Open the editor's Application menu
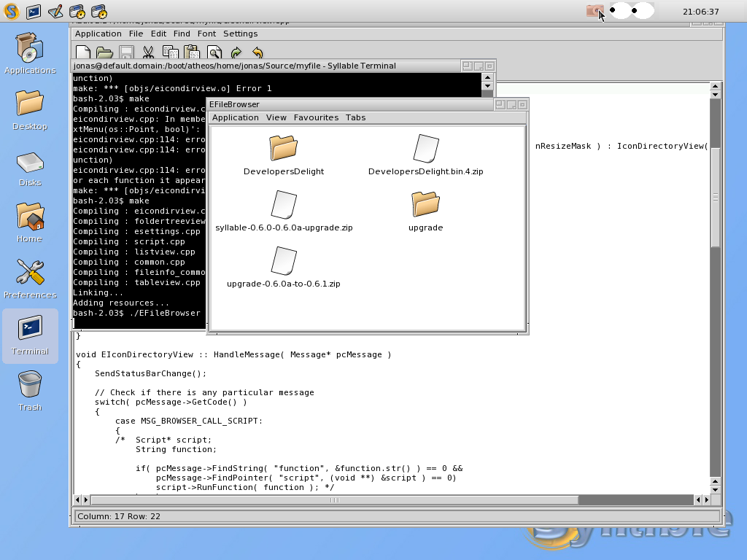Viewport: 747px width, 560px height. 98,34
